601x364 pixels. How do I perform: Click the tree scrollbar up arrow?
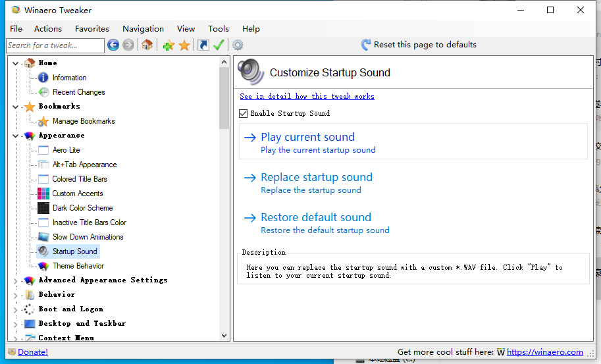224,62
